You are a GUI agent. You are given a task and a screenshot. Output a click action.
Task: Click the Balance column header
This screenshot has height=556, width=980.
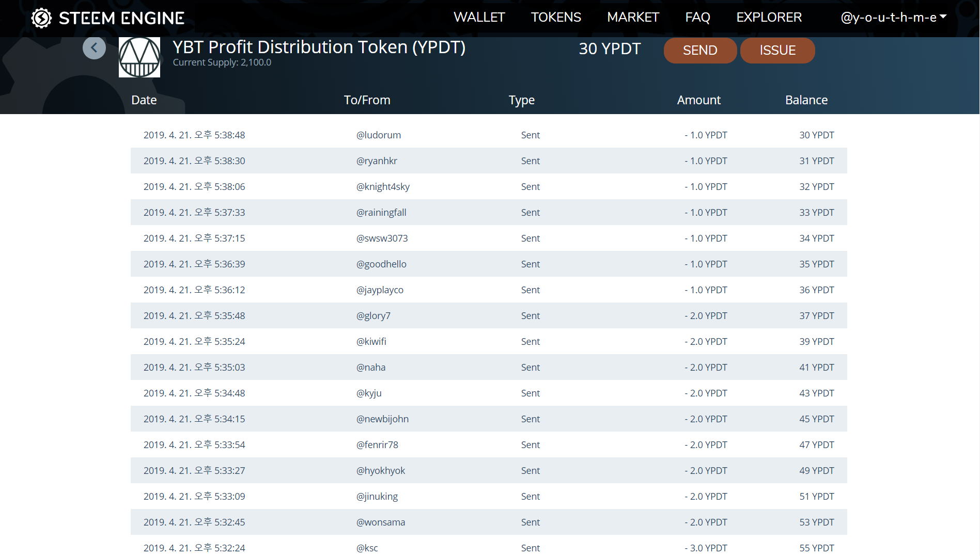coord(806,100)
